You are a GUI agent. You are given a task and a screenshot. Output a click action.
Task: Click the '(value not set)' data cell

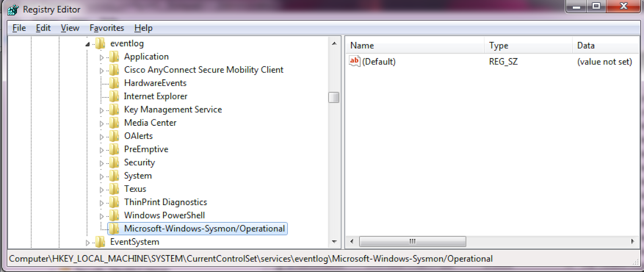point(604,62)
